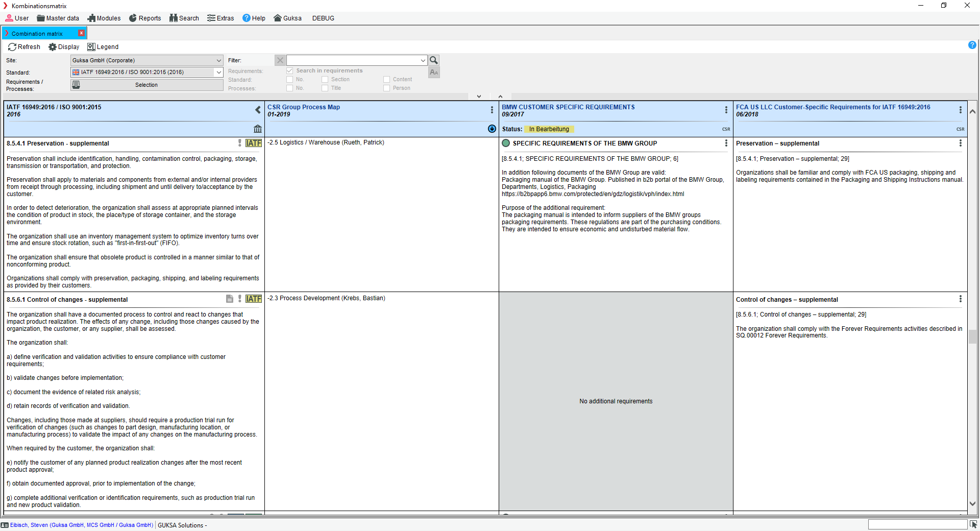Open menu for FCA Control of changes
Viewport: 980px width, 531px height.
click(x=961, y=299)
